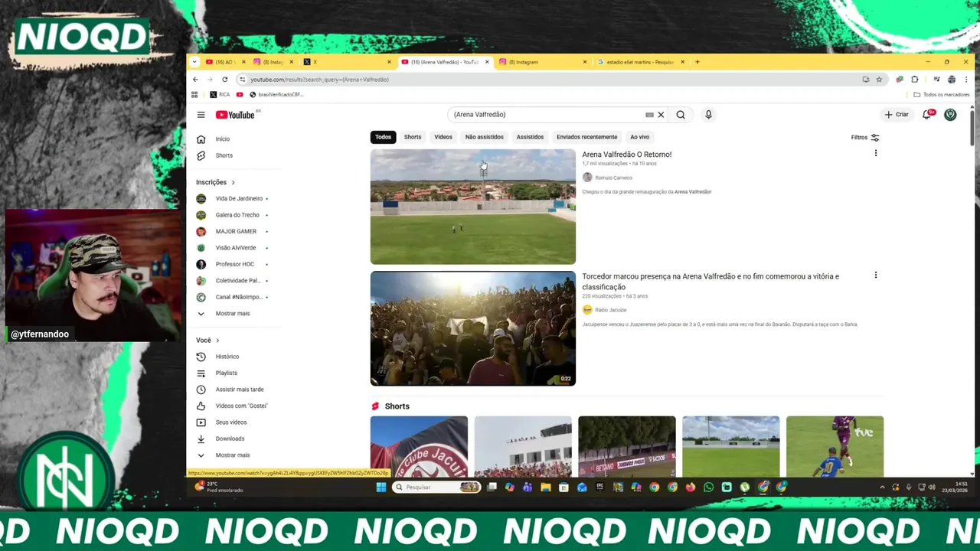
Task: Open the YouTube account avatar menu
Action: click(950, 115)
